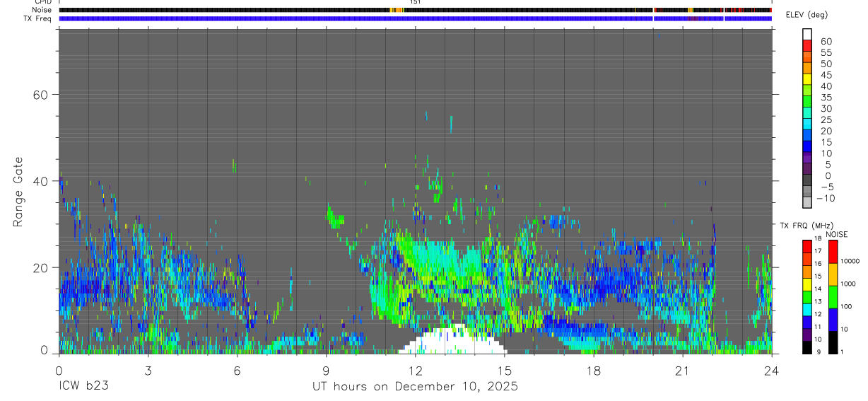Click the 21 hour tick label

[x=682, y=371]
